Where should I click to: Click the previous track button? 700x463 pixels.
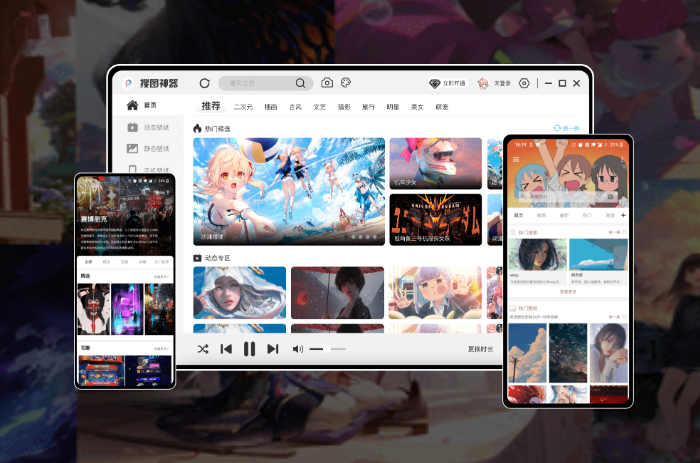[226, 349]
